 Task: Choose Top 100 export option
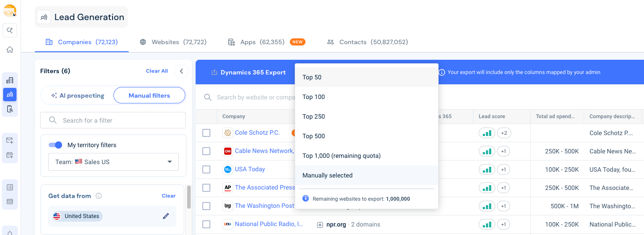pos(366,97)
